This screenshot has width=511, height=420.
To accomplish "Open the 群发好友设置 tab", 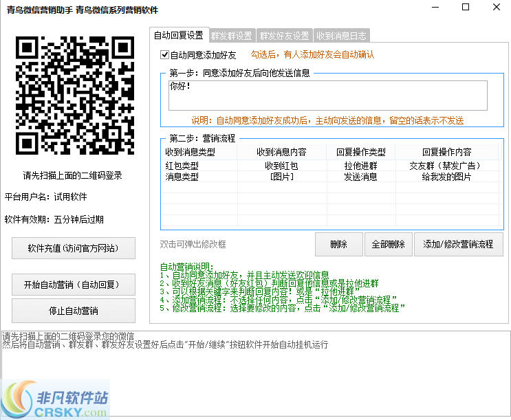I will pyautogui.click(x=284, y=36).
